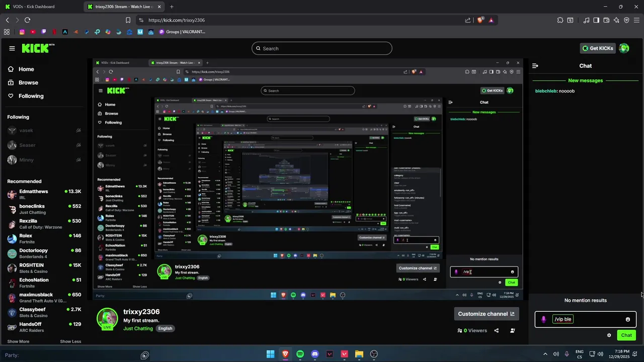Go to Following in sidebar

click(x=26, y=96)
